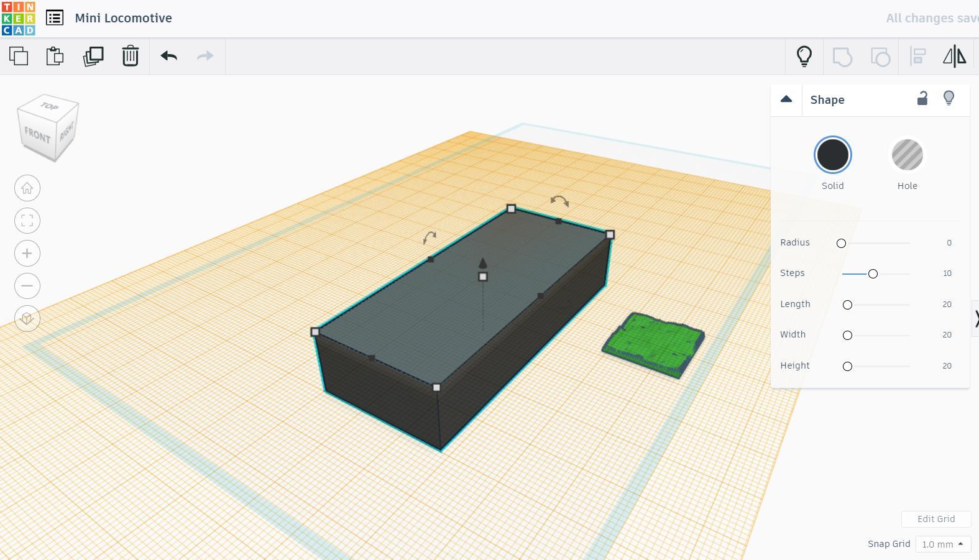979x560 pixels.
Task: Click the Width slider handle
Action: (x=847, y=335)
